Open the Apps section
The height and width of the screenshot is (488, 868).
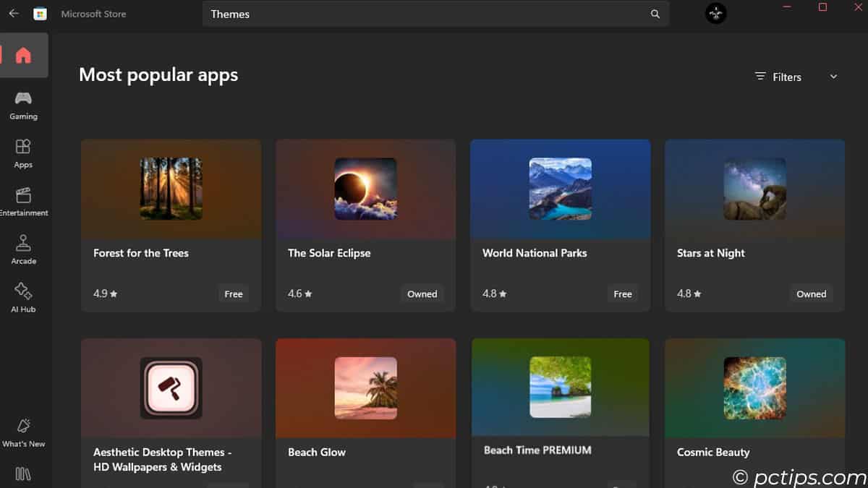click(x=24, y=148)
